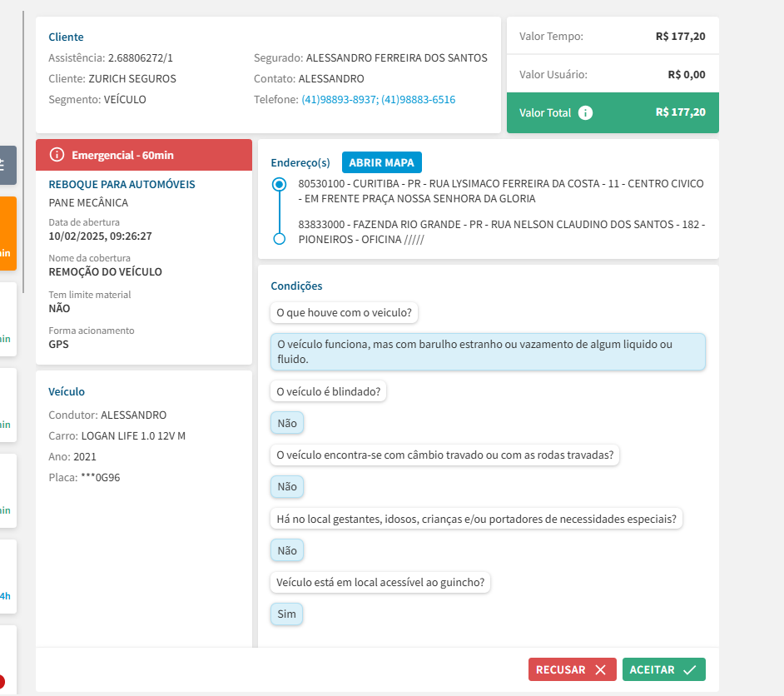Click the green Valor Total banner
Viewport: 784px width, 696px height.
tap(613, 112)
